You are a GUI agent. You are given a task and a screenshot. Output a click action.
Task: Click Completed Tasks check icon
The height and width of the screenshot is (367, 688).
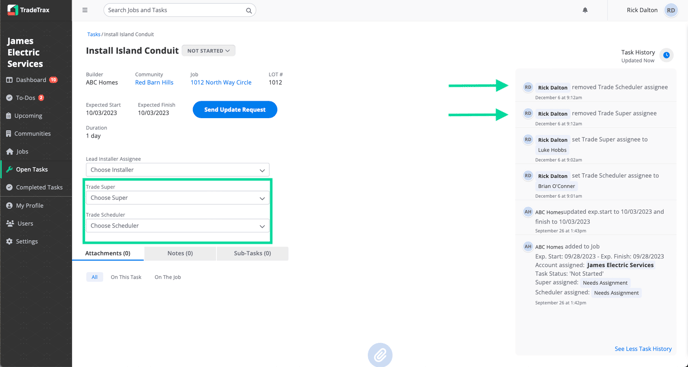(9, 187)
